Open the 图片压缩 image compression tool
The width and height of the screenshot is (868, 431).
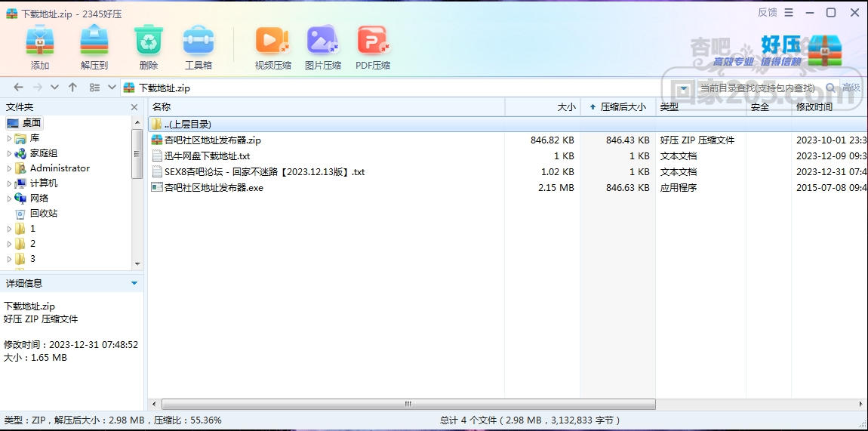tap(323, 41)
